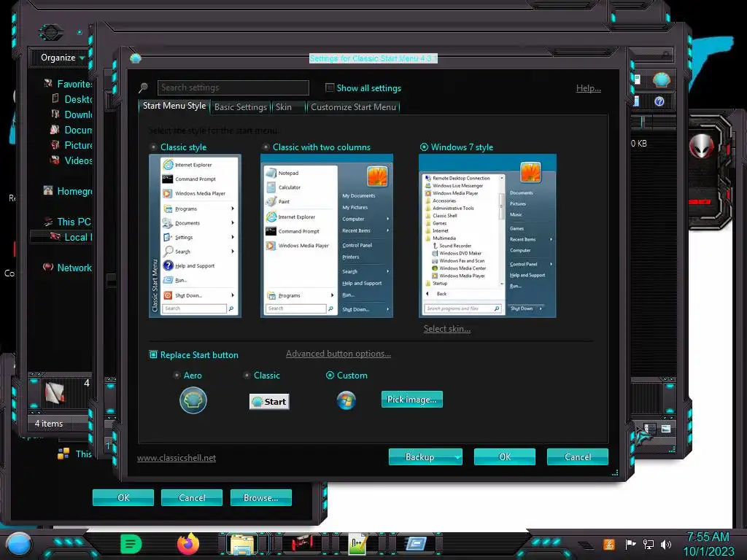Click the Pick image... button
Screen dimensions: 747x560
point(411,400)
